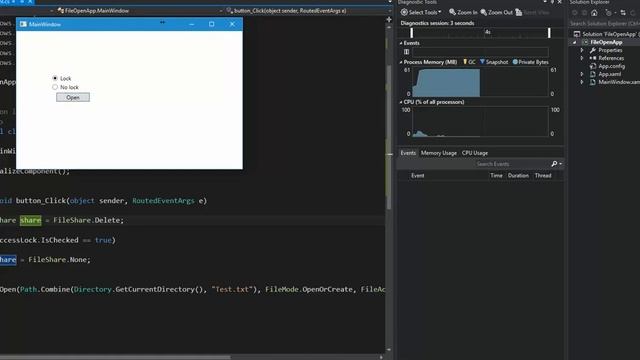Select the Lock radio button
Screen dimensions: 640x360
55,78
